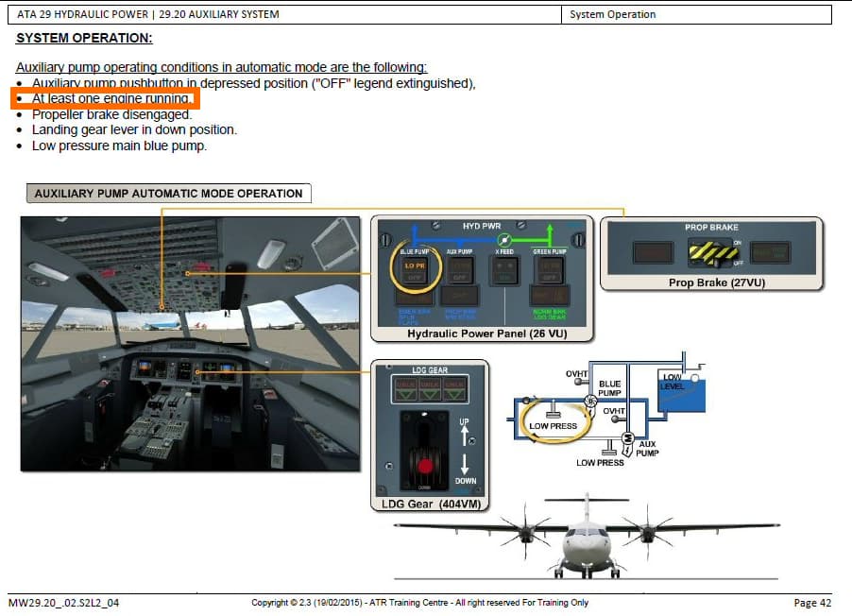Click the 'Page 42' footer number
852x616 pixels.
click(x=812, y=603)
